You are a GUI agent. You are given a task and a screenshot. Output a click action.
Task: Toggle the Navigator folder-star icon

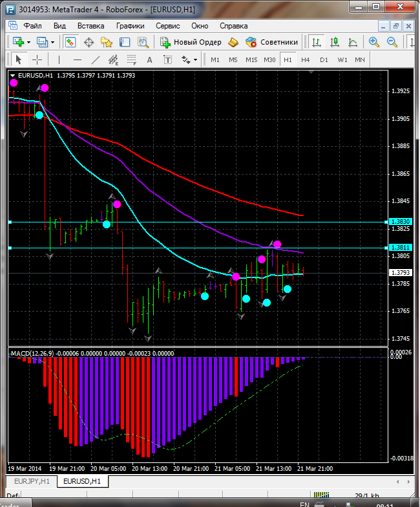pos(107,42)
